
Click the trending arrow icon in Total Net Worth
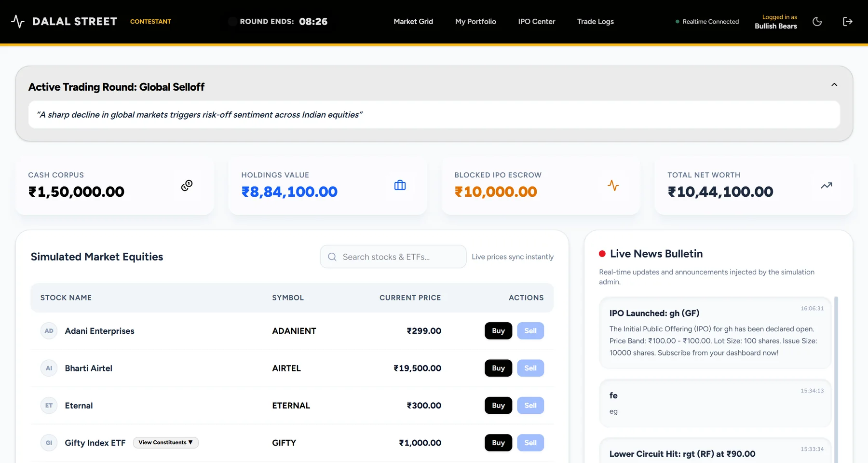[x=826, y=185]
